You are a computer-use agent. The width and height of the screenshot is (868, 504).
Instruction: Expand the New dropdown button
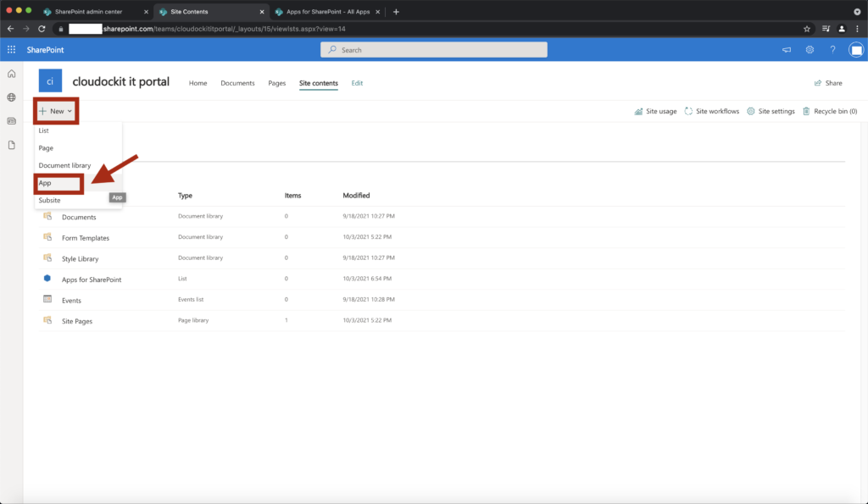tap(56, 111)
